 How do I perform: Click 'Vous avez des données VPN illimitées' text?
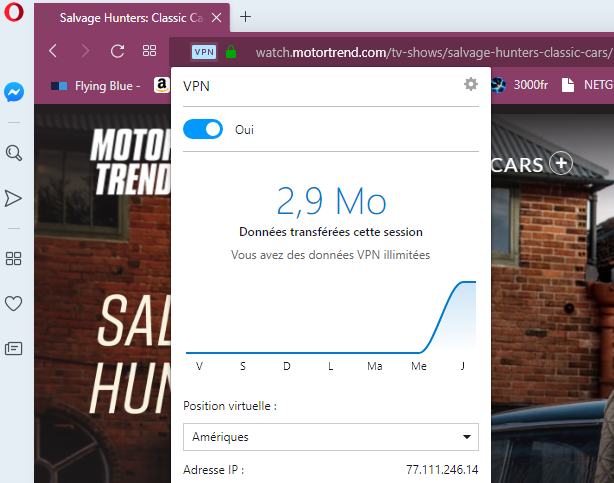(x=330, y=255)
